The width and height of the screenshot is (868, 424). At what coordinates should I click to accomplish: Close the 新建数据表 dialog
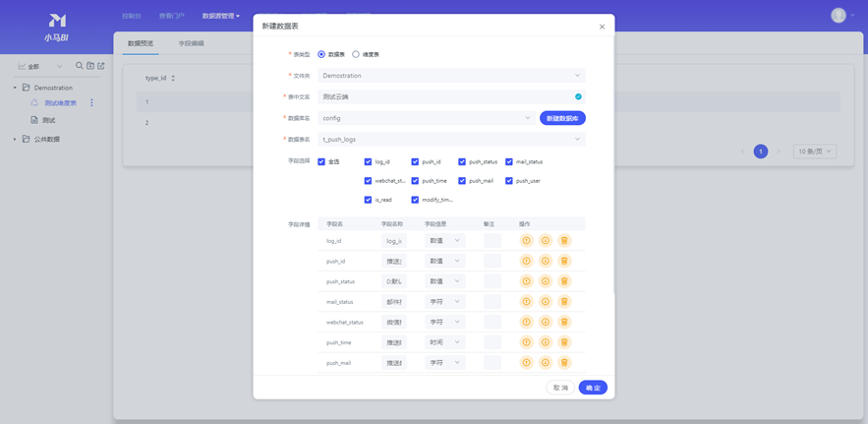coord(602,27)
